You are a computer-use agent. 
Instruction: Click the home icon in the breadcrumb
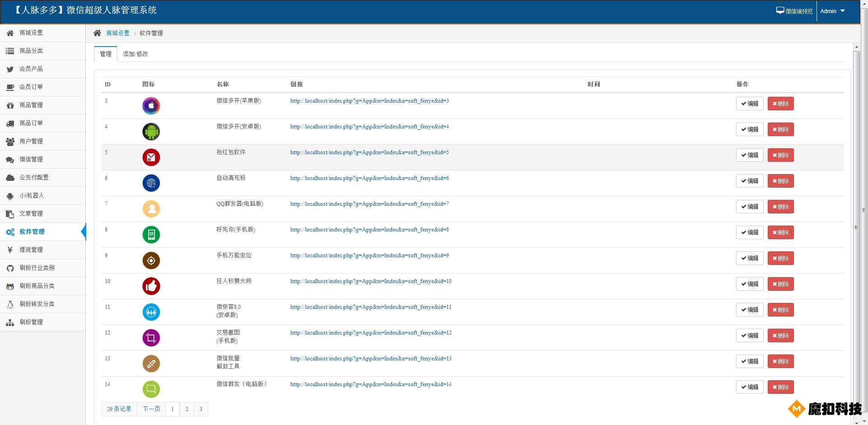point(97,33)
